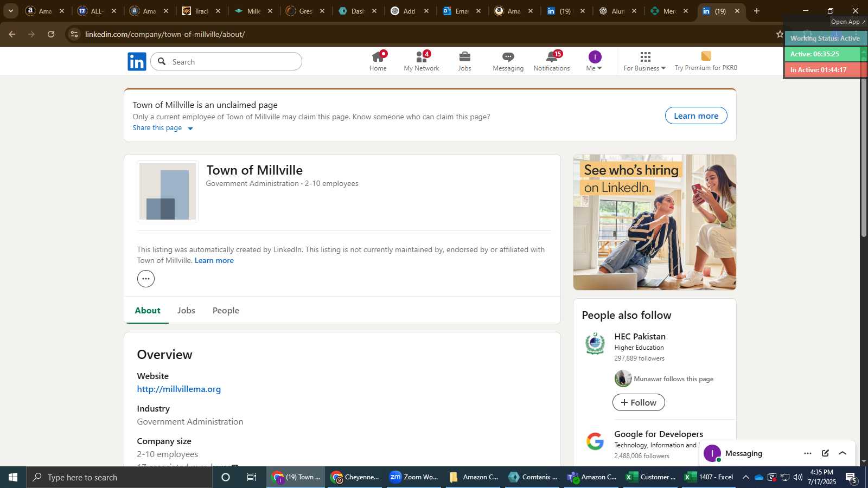Open Comtanix app from taskbar
This screenshot has width=868, height=488.
pos(533,477)
